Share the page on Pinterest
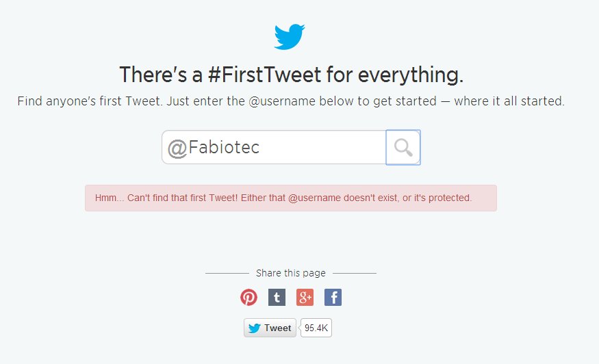The image size is (599, 364). coord(248,297)
